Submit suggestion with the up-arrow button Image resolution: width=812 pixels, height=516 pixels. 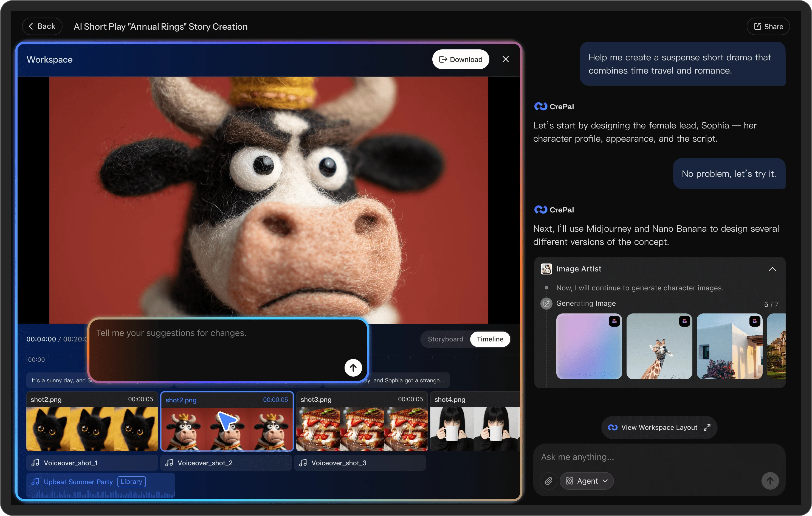coord(353,368)
